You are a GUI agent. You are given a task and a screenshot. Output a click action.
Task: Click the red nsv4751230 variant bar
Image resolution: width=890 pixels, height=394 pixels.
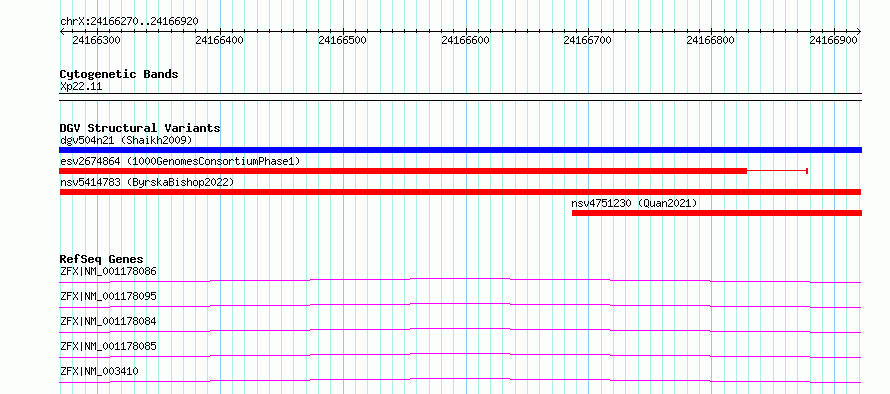point(716,213)
